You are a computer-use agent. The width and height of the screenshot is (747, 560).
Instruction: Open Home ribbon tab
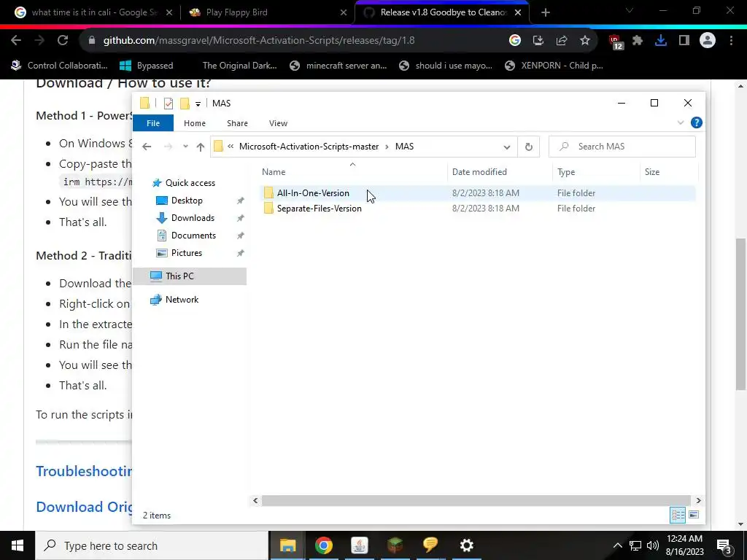tap(194, 123)
